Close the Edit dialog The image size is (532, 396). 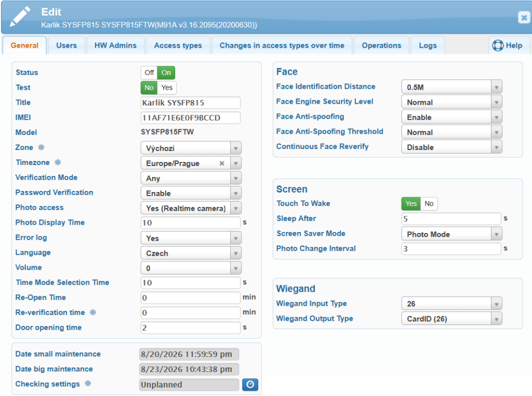click(x=524, y=17)
